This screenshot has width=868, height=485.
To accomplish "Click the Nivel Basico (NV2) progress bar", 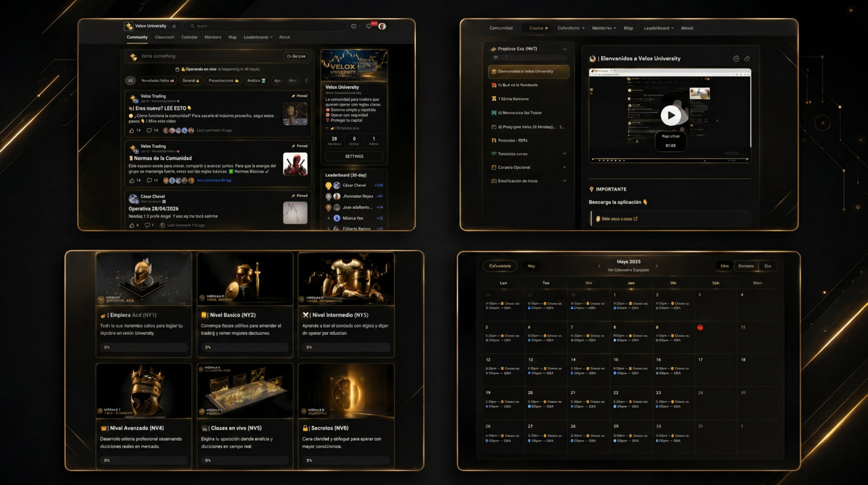I will tap(245, 347).
